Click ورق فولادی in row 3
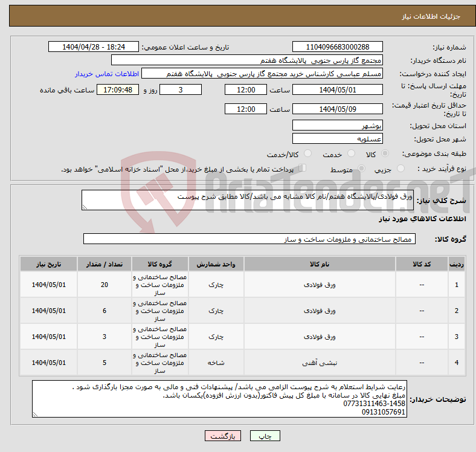The image size is (476, 452). pyautogui.click(x=320, y=337)
